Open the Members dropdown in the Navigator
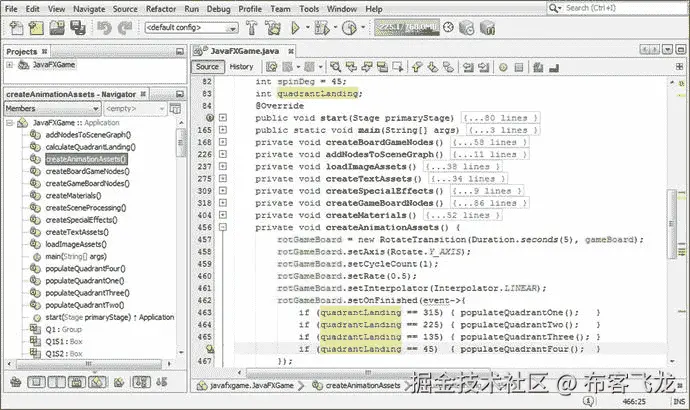 click(x=52, y=108)
